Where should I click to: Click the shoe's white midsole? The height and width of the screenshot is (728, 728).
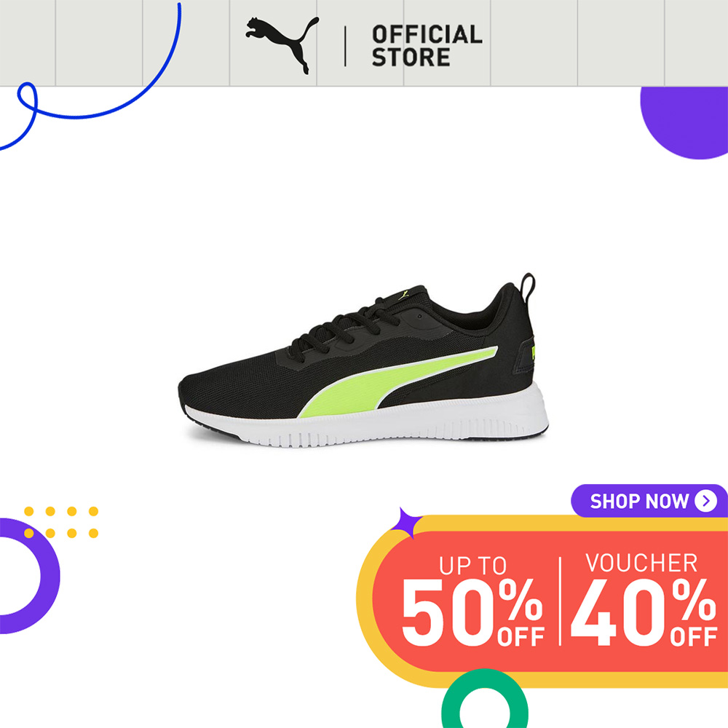(367, 424)
